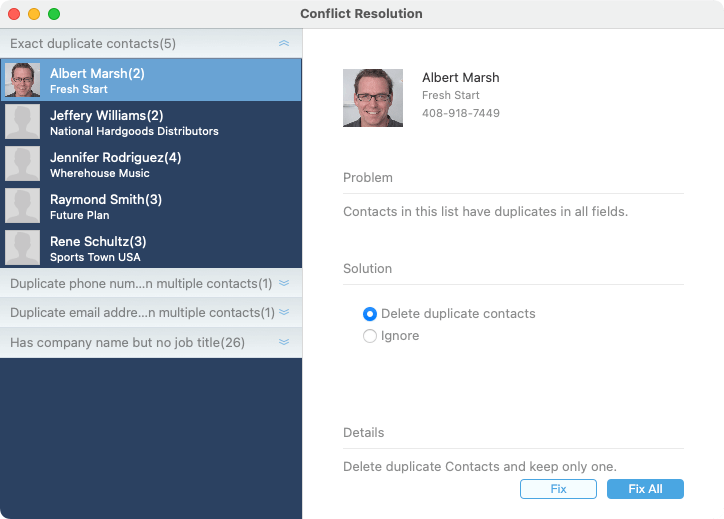Image resolution: width=724 pixels, height=519 pixels.
Task: Click the Sports Town USA text
Action: click(x=95, y=257)
